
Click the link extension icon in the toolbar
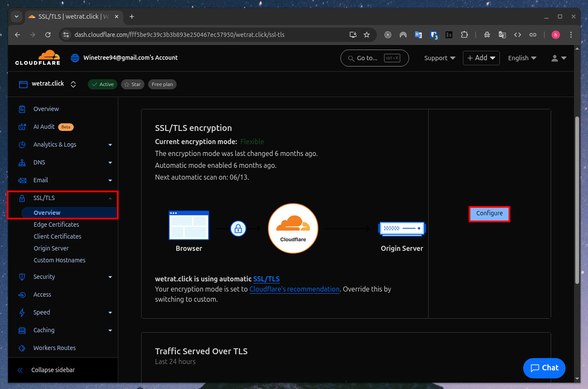[533, 35]
